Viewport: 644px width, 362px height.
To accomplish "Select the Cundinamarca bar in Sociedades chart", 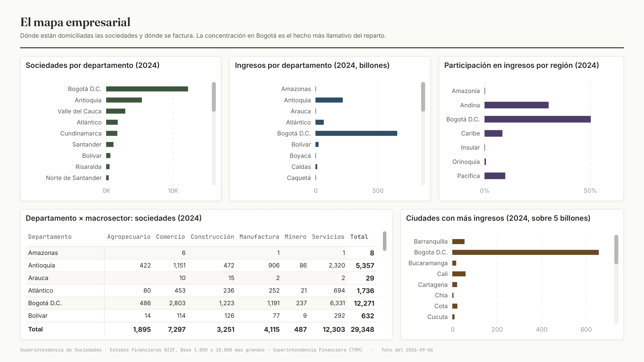I will pyautogui.click(x=112, y=133).
